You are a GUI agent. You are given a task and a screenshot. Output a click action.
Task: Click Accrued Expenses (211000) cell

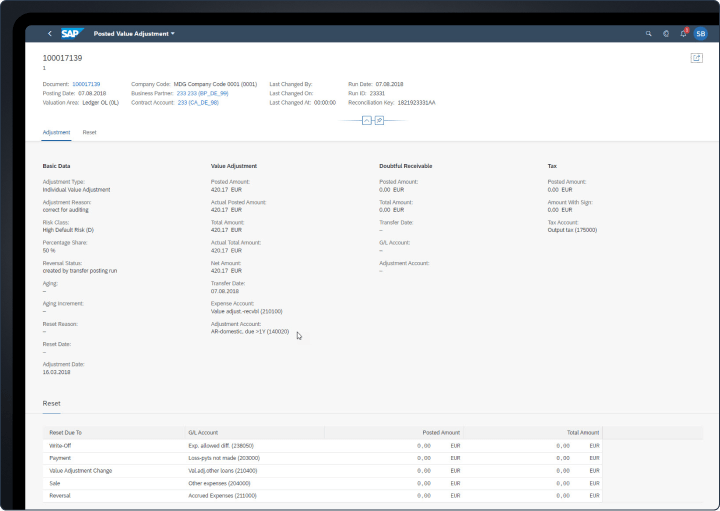[x=222, y=495]
